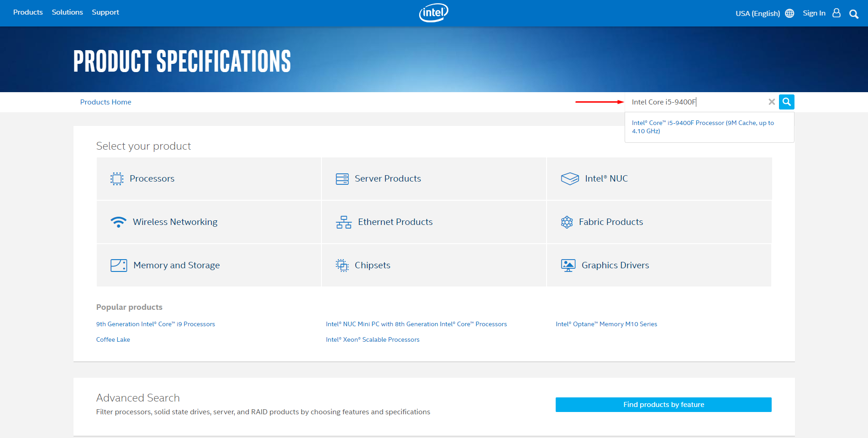Open the site search magnifier in the header

click(x=854, y=14)
